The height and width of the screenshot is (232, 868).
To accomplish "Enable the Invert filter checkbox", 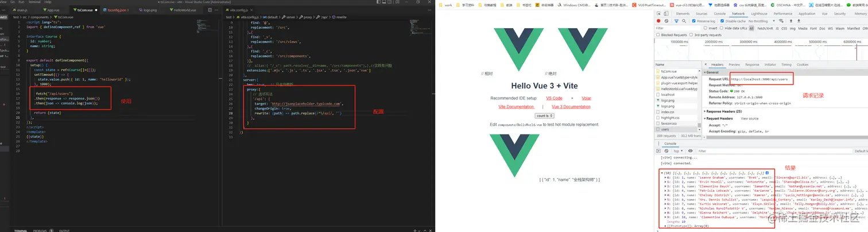I will [x=706, y=28].
